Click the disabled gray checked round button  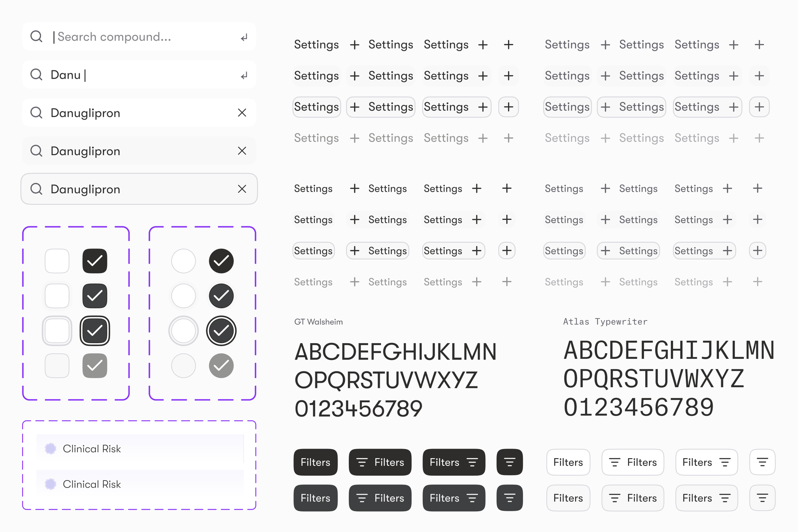(x=221, y=366)
